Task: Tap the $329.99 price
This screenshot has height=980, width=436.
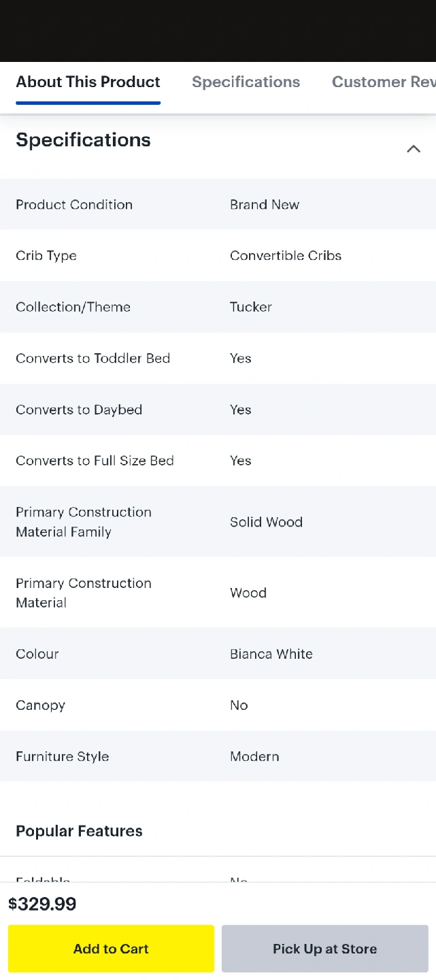Action: tap(42, 904)
